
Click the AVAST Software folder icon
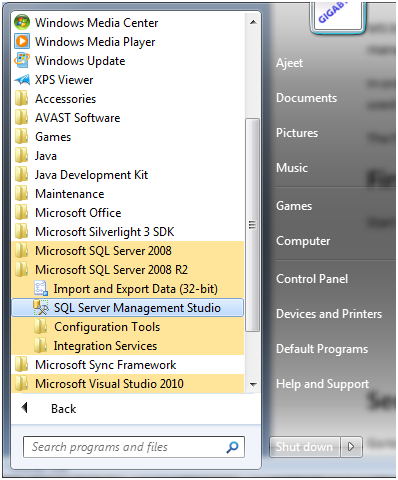coord(22,118)
